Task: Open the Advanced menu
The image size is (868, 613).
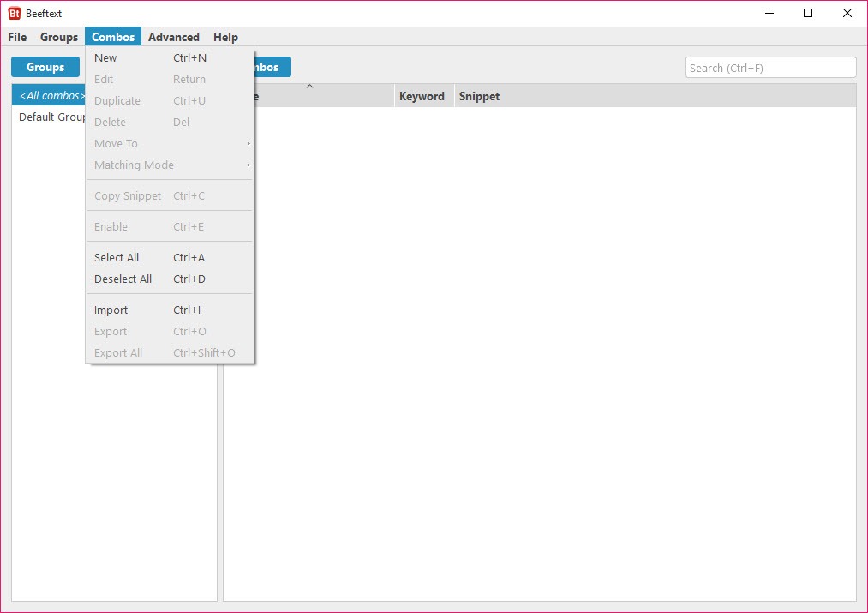Action: click(x=174, y=37)
